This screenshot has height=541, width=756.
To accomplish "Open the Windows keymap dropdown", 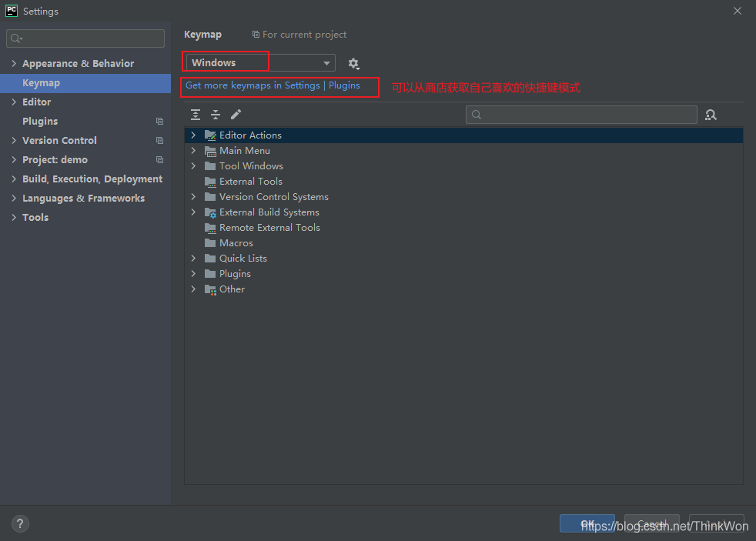I will [260, 63].
